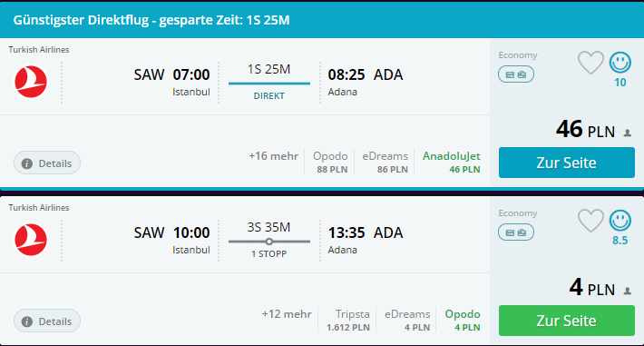Choose the Opodo 88 PLN offer
The image size is (644, 346).
point(330,162)
